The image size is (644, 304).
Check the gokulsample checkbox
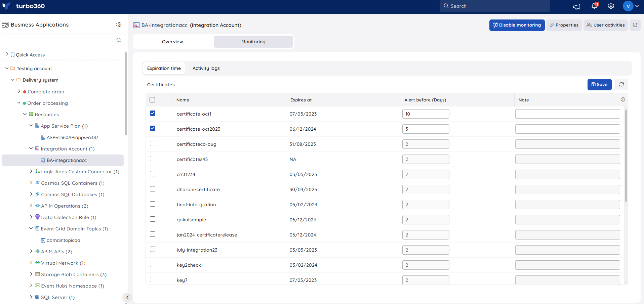153,219
